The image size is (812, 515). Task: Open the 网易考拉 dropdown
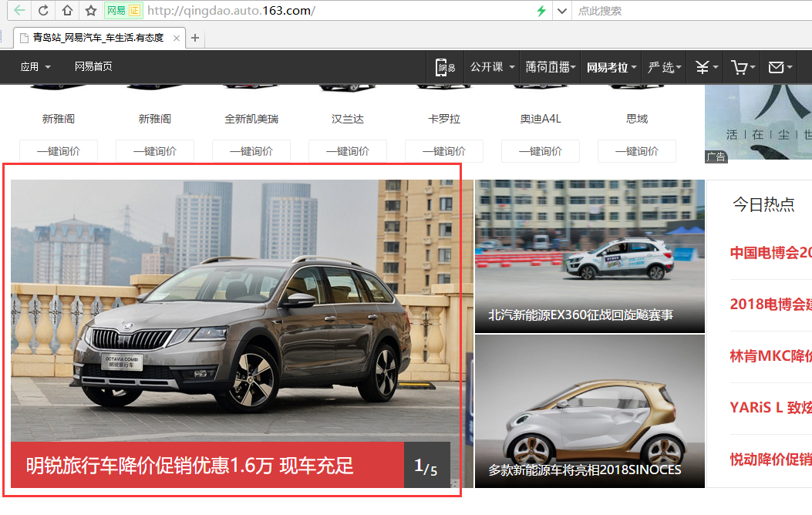pos(612,67)
